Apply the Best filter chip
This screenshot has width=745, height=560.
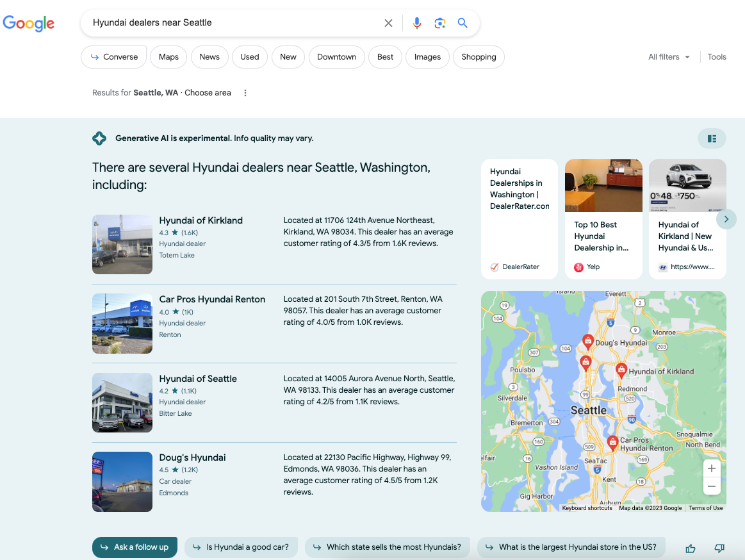[x=386, y=57]
